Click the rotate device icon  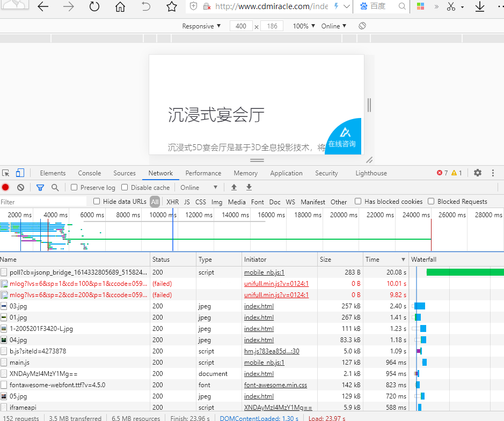[x=362, y=26]
